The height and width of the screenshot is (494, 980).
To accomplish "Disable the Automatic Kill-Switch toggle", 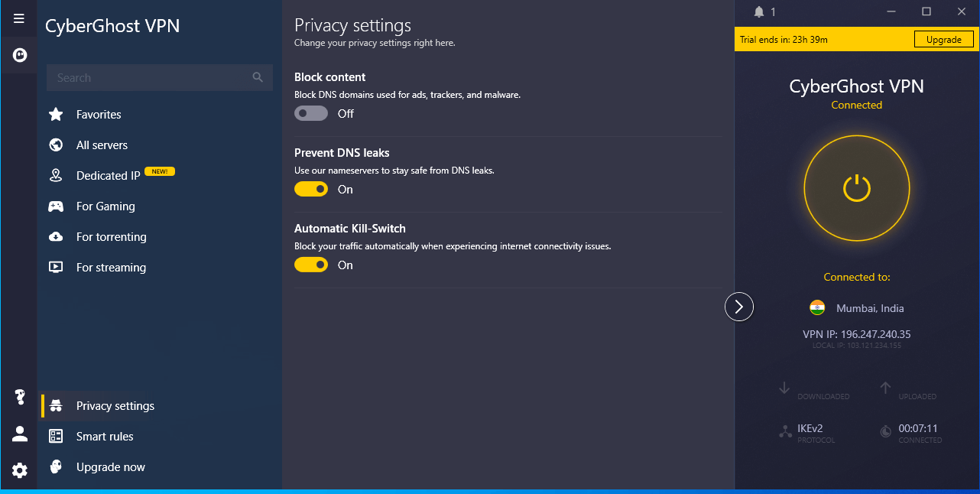I will (311, 265).
